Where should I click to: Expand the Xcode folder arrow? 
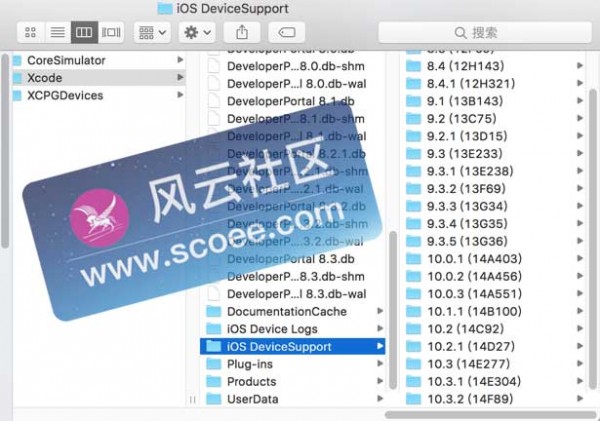180,77
